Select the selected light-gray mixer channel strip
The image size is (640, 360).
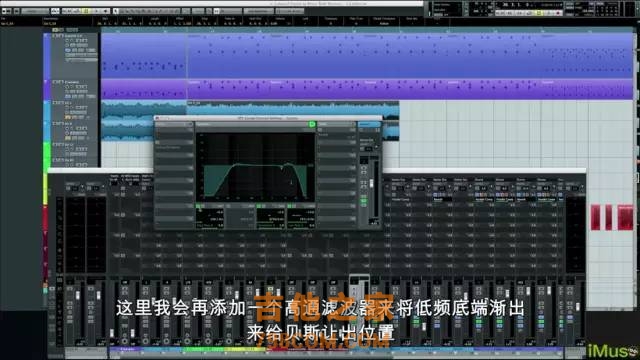click(359, 310)
